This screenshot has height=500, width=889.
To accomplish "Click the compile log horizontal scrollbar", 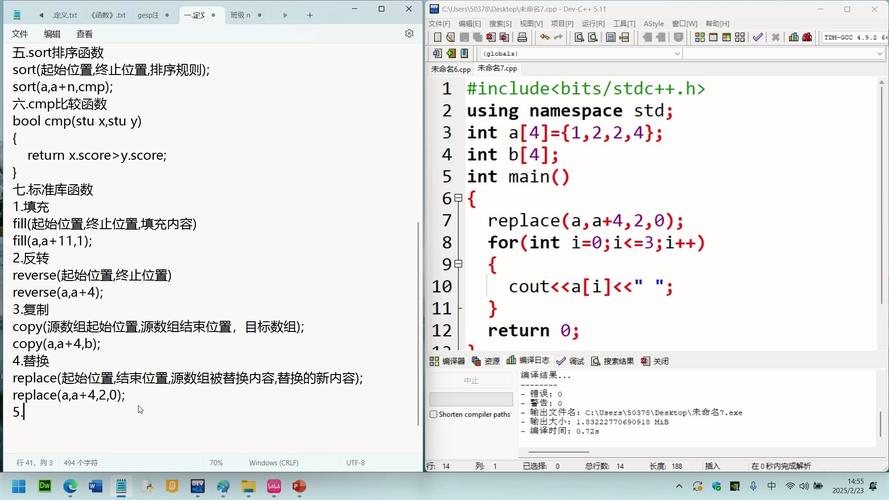I will 558,452.
